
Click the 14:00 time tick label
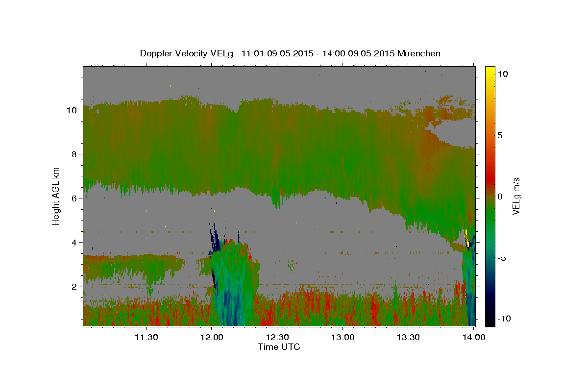[473, 337]
